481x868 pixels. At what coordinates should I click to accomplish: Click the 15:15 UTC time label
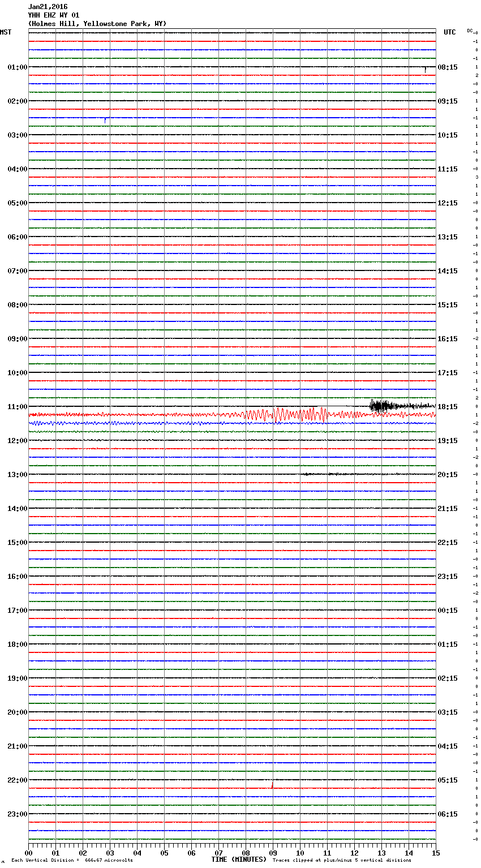[x=448, y=305]
